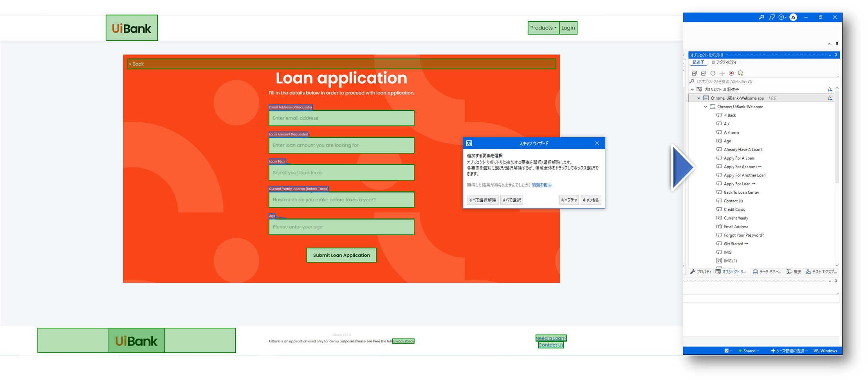This screenshot has width=868, height=381.
Task: Click the すべて選択解除 button
Action: click(x=482, y=200)
